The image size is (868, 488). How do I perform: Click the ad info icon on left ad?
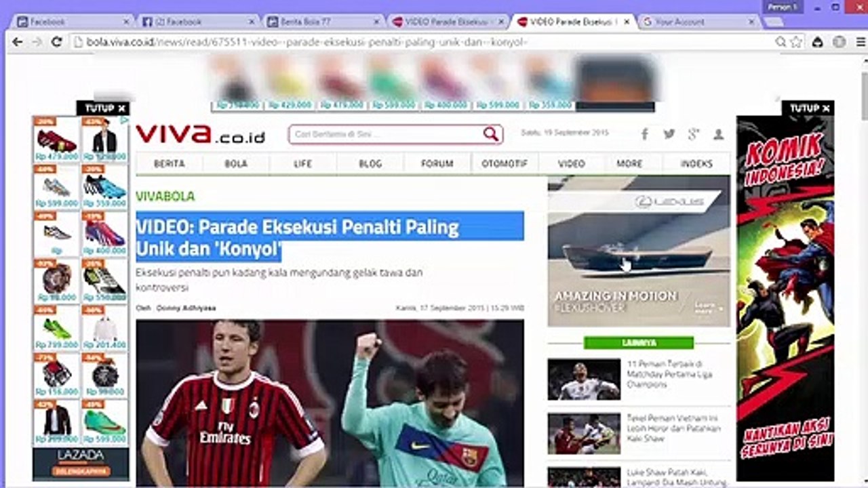[x=124, y=120]
